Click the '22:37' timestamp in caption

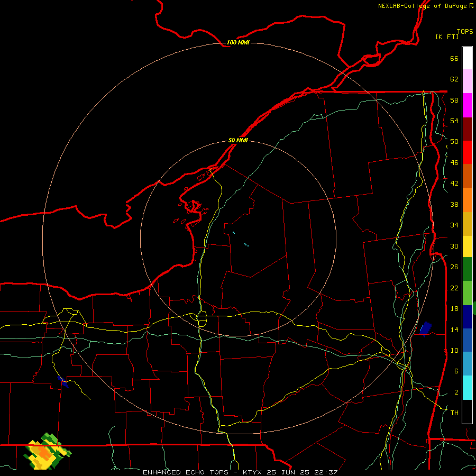325,472
